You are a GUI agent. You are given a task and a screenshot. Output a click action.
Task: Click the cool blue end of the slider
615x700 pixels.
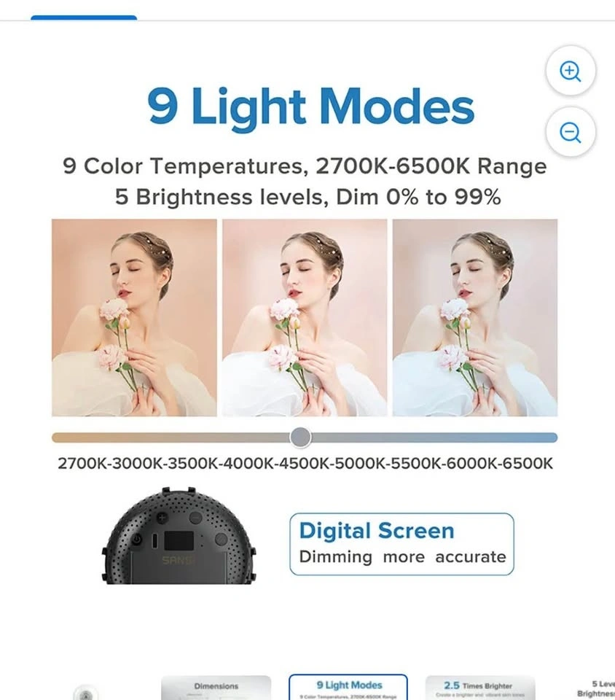pos(551,437)
